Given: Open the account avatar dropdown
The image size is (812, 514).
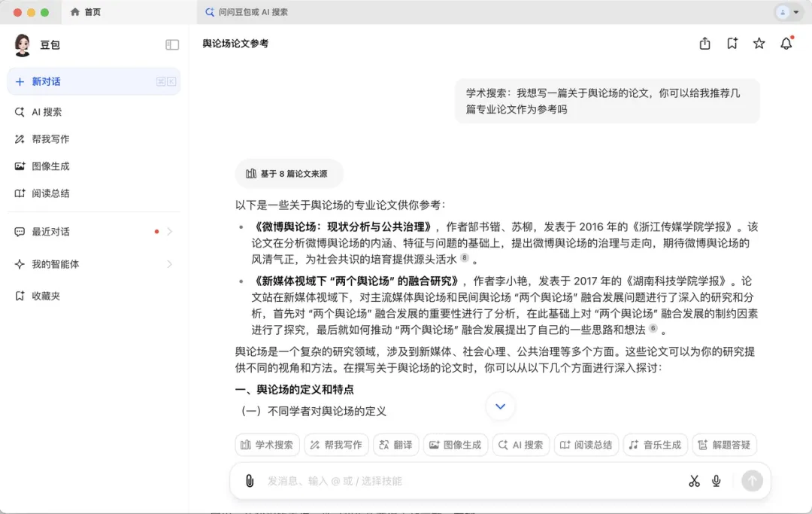Looking at the screenshot, I should pyautogui.click(x=787, y=12).
